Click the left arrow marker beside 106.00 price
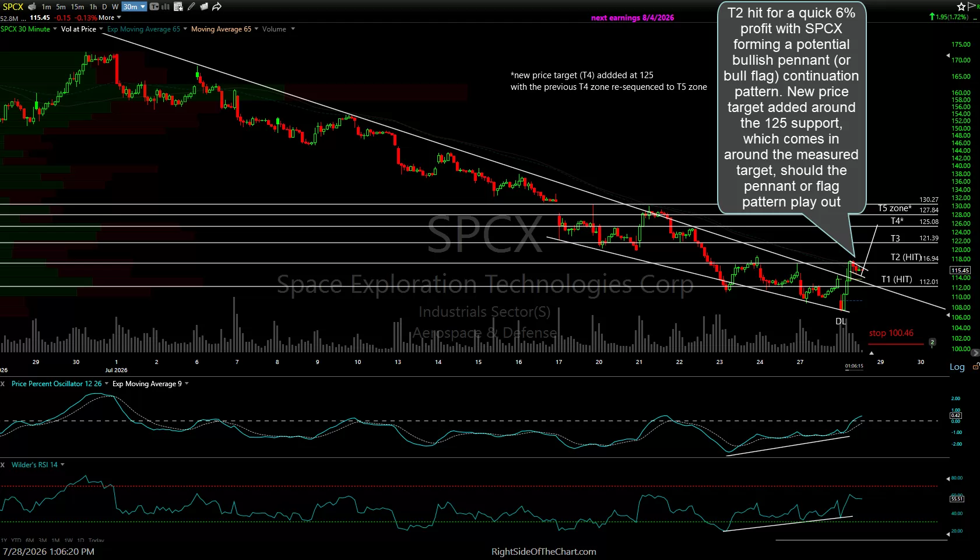The width and height of the screenshot is (980, 560). coord(947,314)
